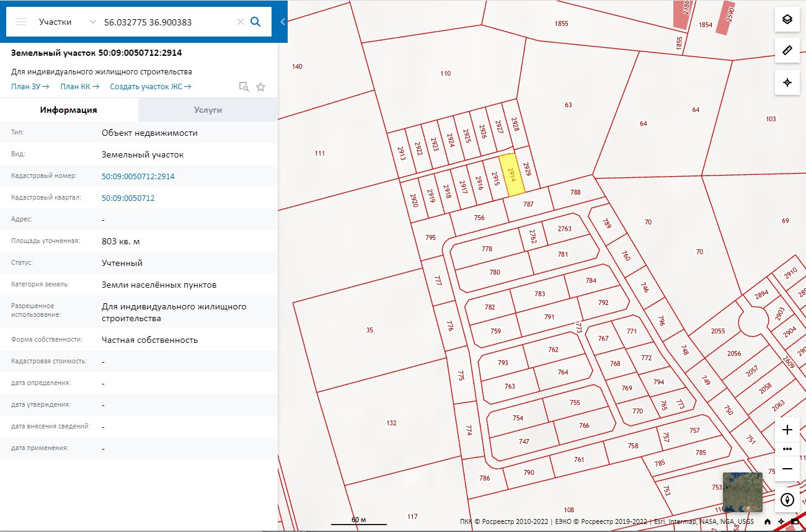Click the home icon in bottom bar

(x=768, y=522)
